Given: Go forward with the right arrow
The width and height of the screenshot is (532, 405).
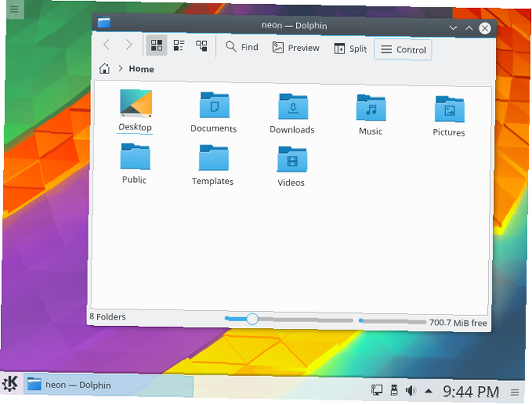Looking at the screenshot, I should 129,45.
